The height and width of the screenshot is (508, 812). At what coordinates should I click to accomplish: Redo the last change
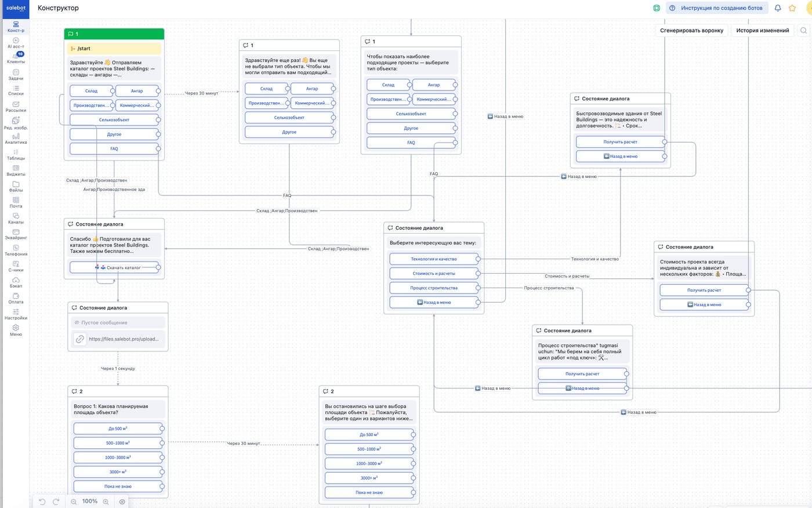tap(56, 502)
